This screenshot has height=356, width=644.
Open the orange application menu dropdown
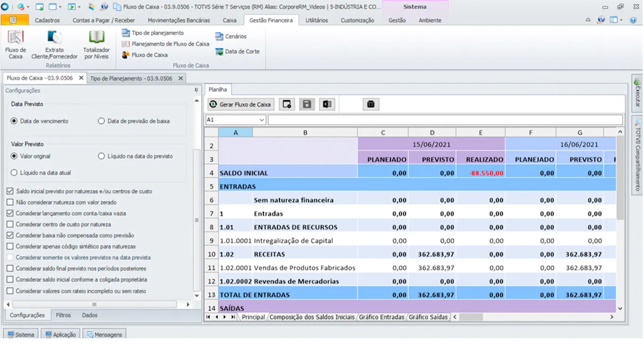[15, 20]
